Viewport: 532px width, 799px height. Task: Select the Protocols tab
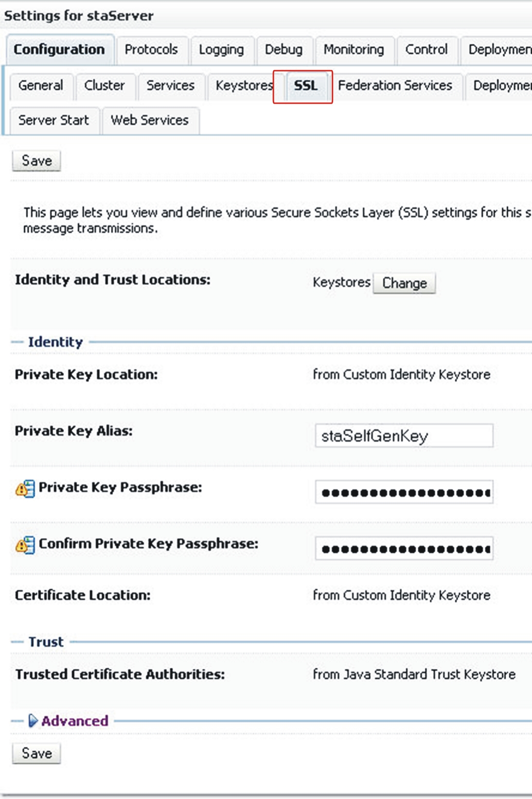(151, 50)
